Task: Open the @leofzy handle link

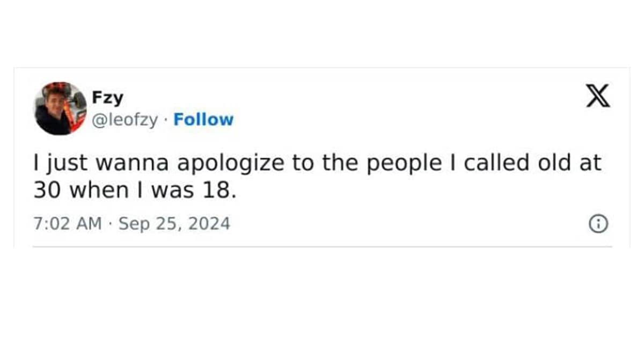Action: tap(126, 120)
